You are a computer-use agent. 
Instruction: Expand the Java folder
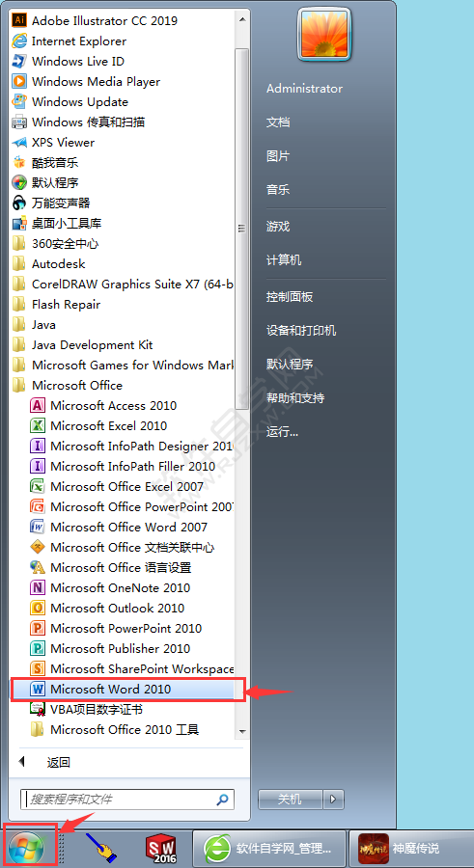pyautogui.click(x=34, y=324)
